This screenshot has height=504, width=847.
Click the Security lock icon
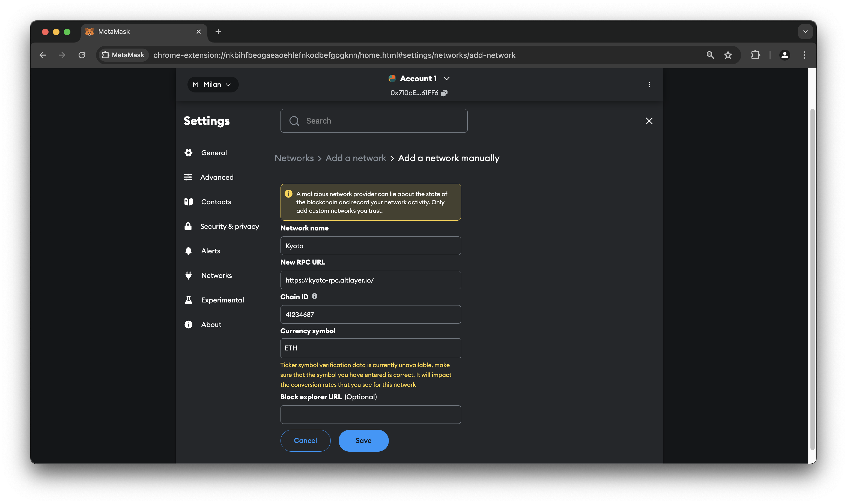click(x=188, y=227)
